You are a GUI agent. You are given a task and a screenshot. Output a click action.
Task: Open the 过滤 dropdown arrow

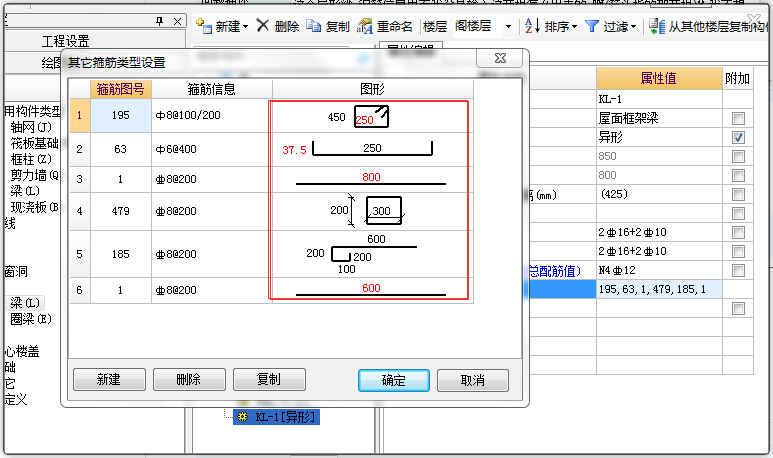(633, 27)
